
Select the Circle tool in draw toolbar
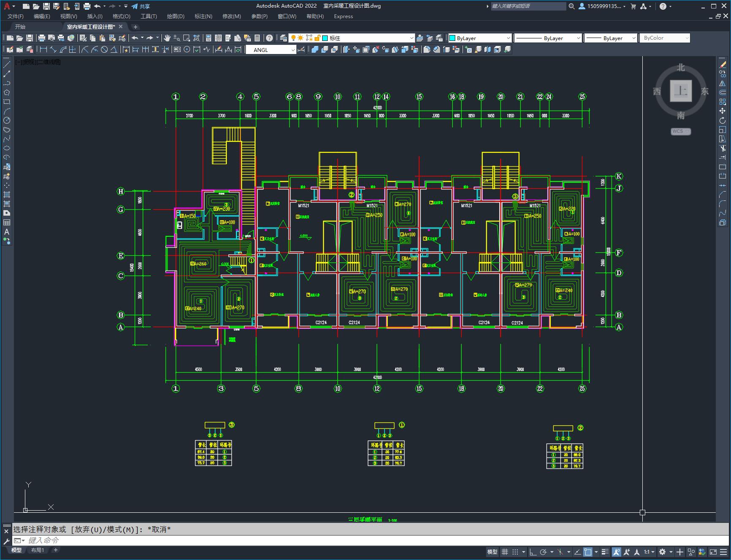click(7, 120)
